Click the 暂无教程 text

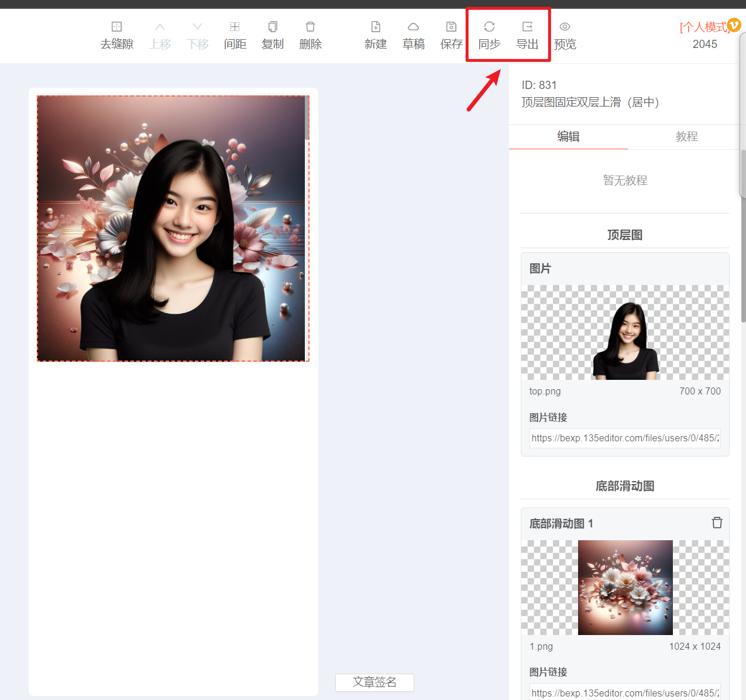click(x=625, y=180)
